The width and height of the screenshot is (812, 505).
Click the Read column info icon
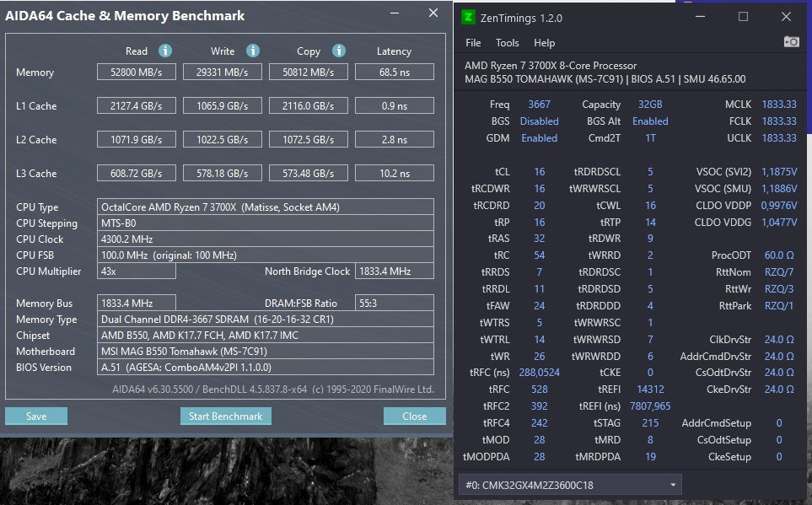[x=165, y=51]
